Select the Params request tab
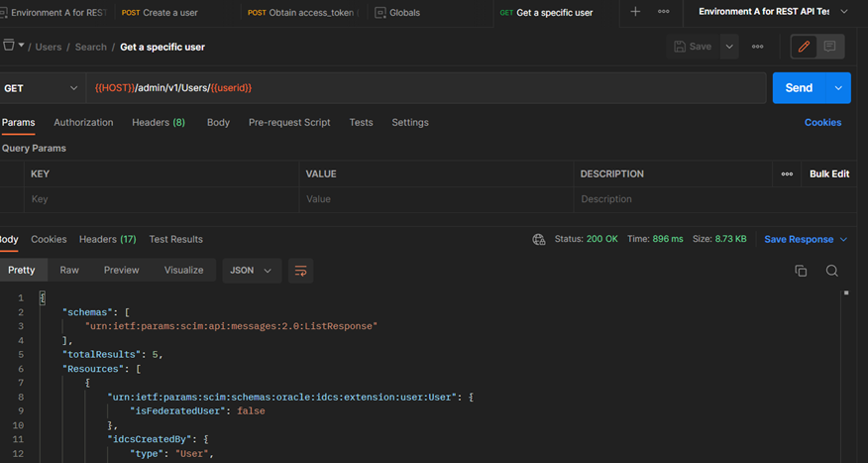Screen dimensions: 868x463 [x=18, y=122]
